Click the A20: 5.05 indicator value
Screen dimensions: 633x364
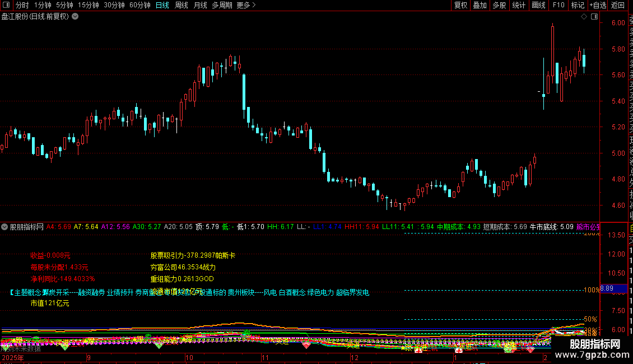click(178, 227)
